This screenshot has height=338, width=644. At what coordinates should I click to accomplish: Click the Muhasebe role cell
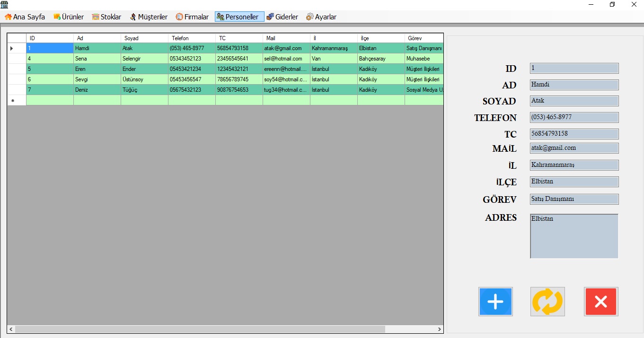click(x=424, y=59)
